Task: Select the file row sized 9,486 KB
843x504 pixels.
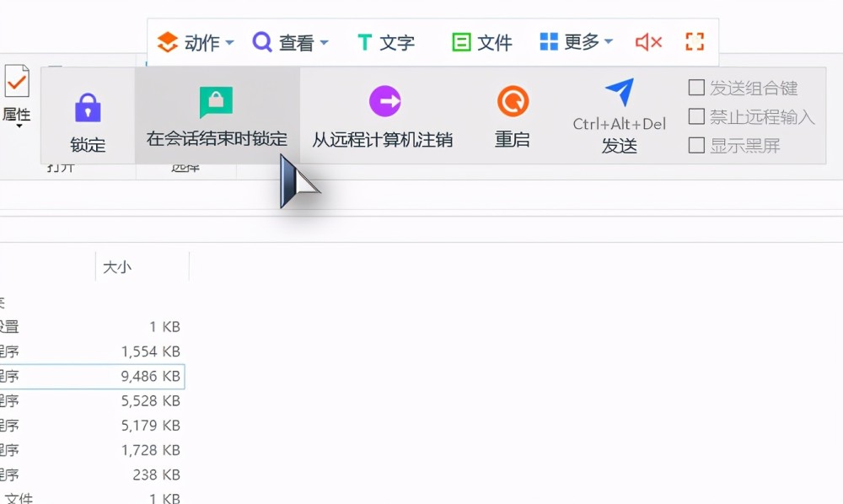Action: [x=92, y=376]
